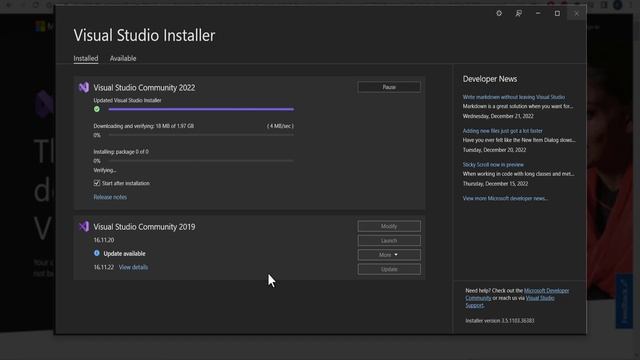Click View more Microsoft developer news link
The image size is (640, 360).
pos(505,198)
